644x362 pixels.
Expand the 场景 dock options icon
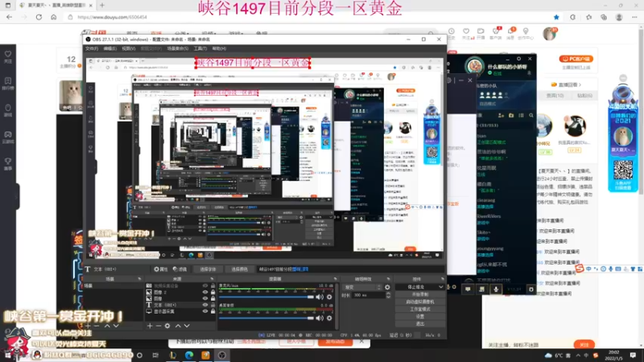pyautogui.click(x=139, y=279)
